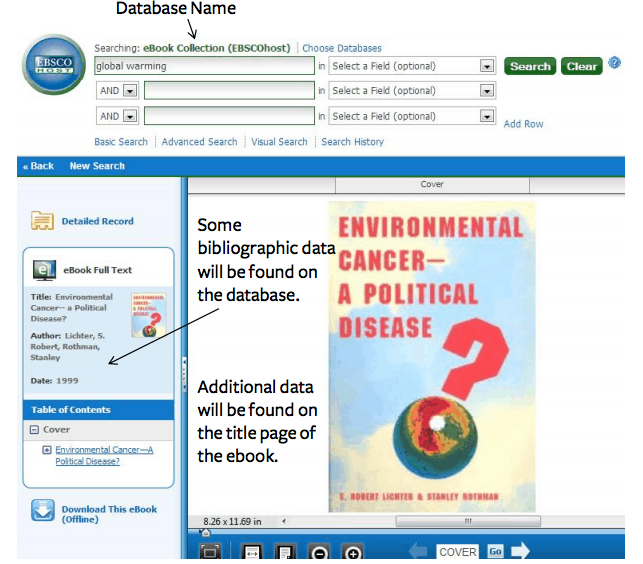Image resolution: width=643 pixels, height=564 pixels.
Task: Click left scroll arrow beside page size
Action: 283,521
